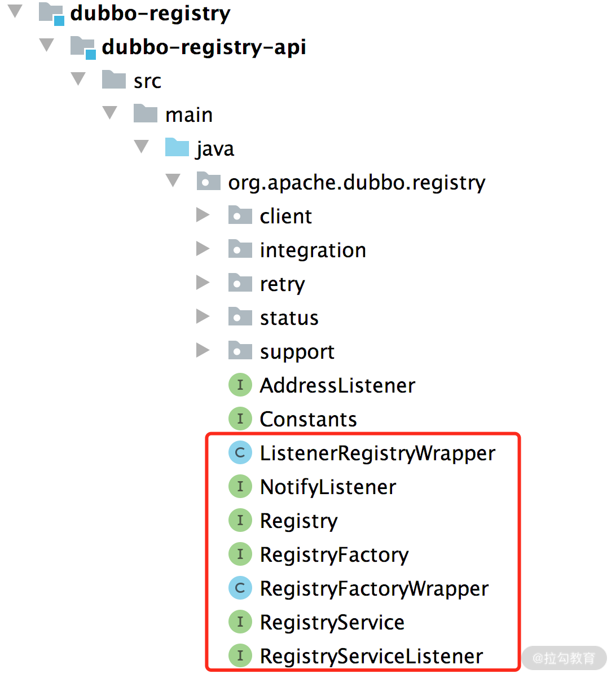The image size is (616, 678).
Task: Select the Registry interface file
Action: [298, 521]
